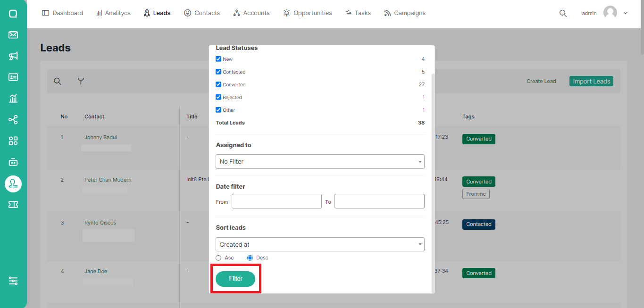Click the Import Leads button

pos(591,81)
